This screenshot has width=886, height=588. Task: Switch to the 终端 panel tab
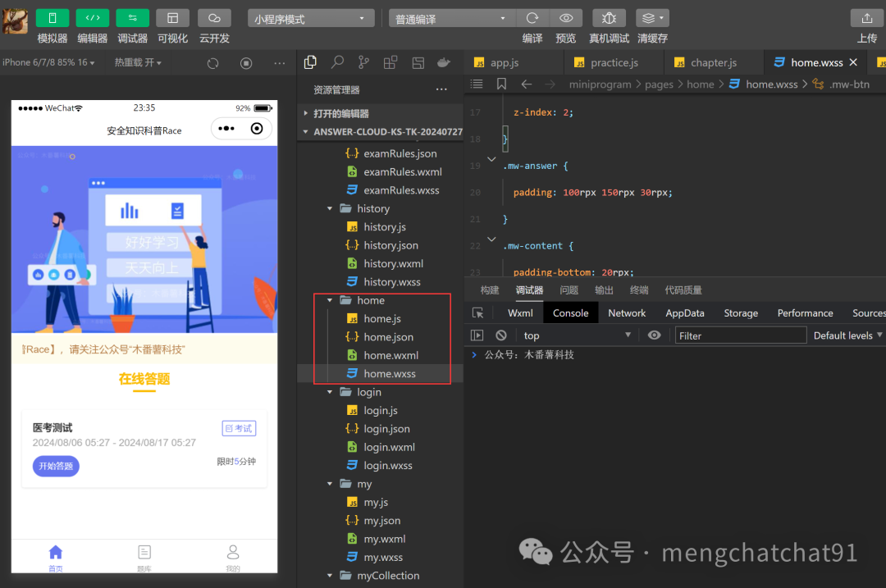(639, 290)
